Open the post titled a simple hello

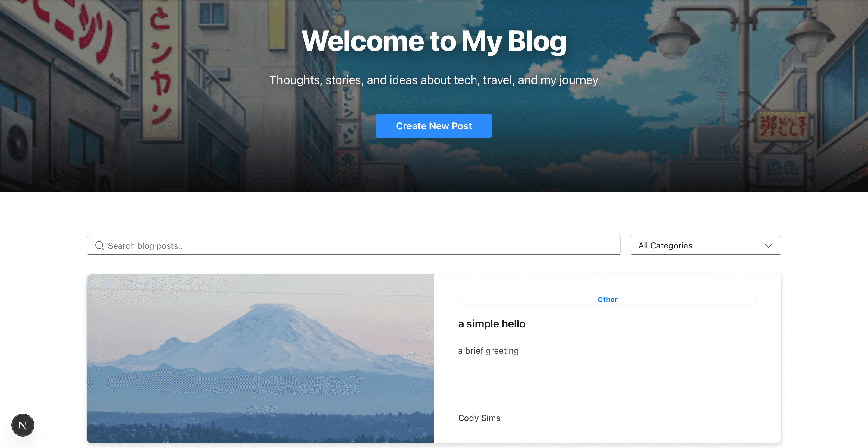coord(492,323)
